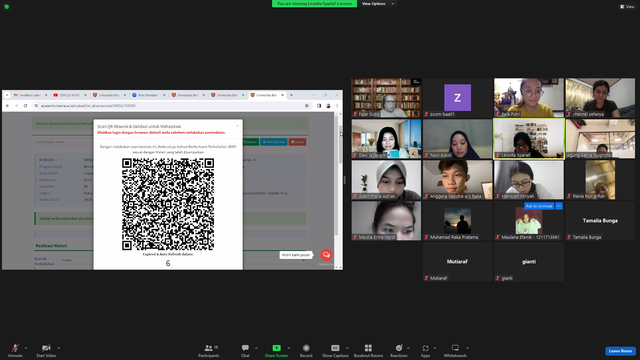Screen dimensions: 640x360
Task: Expand video options arrow next to Start Video
Action: click(58, 348)
